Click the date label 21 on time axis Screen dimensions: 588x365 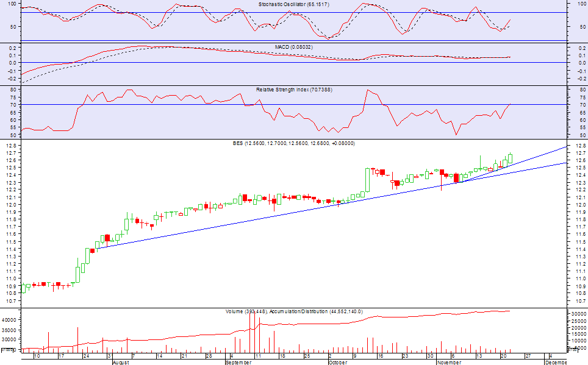tap(184, 356)
